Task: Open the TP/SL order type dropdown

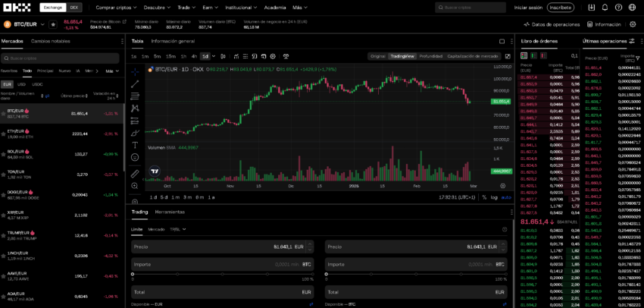Action: 178,229
